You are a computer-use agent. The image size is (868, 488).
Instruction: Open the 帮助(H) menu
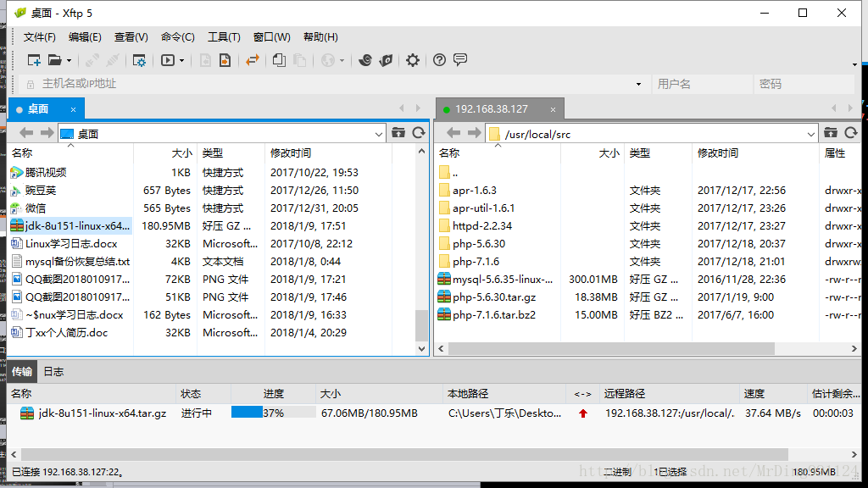320,37
